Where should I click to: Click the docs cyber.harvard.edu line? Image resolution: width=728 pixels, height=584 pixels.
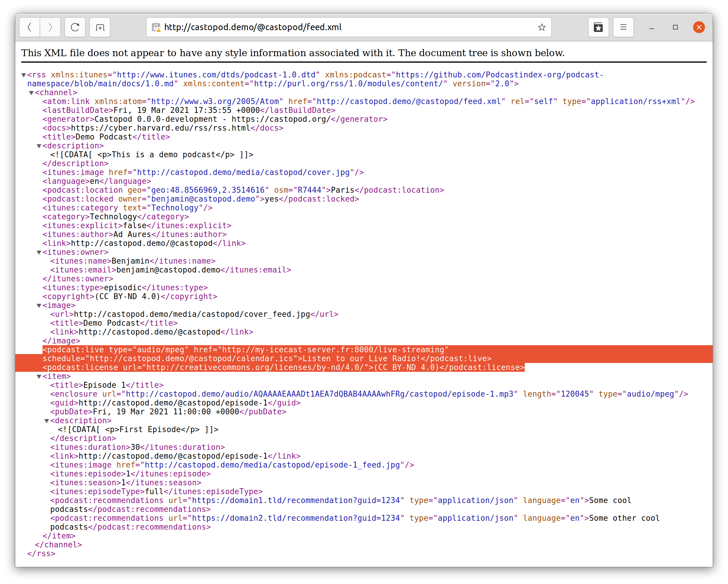(163, 128)
